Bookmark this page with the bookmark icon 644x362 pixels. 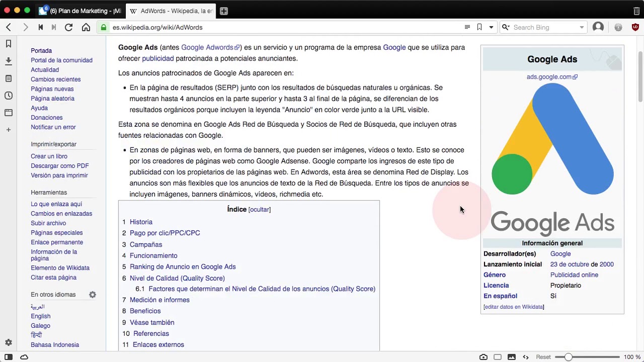tap(479, 27)
